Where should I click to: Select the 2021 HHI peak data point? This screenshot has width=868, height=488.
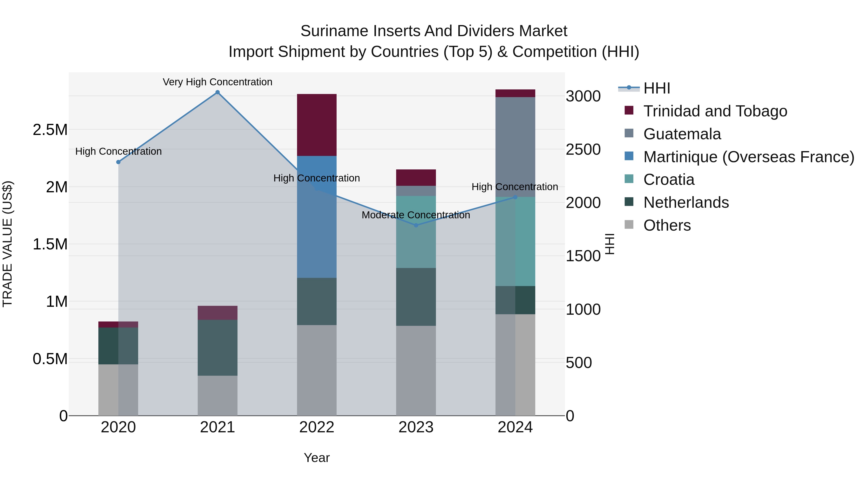pyautogui.click(x=217, y=92)
